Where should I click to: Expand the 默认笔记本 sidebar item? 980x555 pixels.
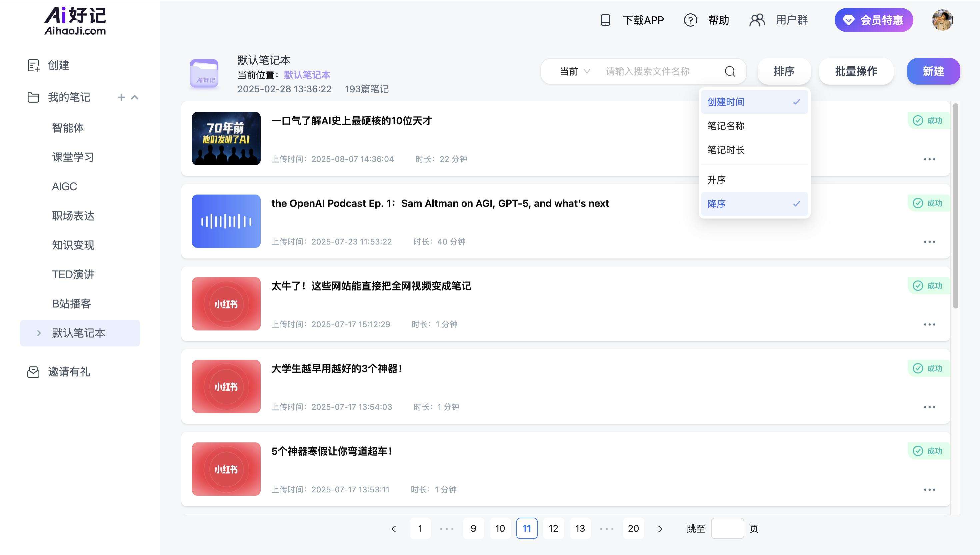click(39, 333)
